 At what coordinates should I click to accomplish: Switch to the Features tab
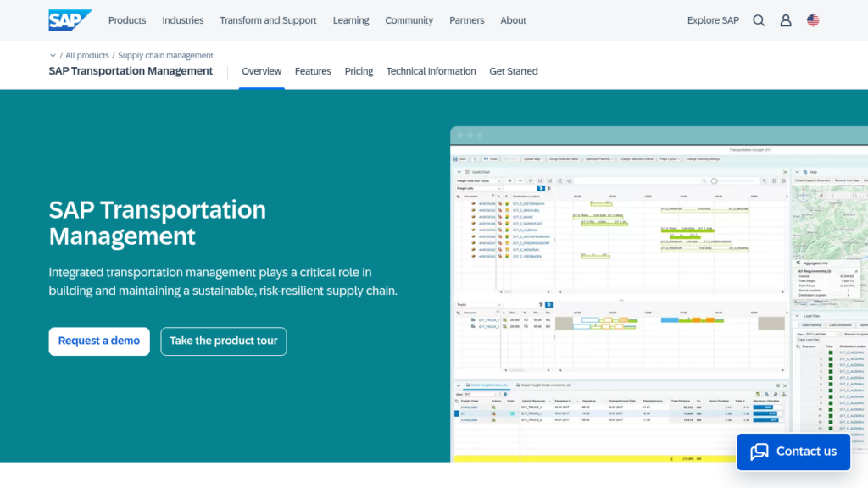click(x=313, y=71)
